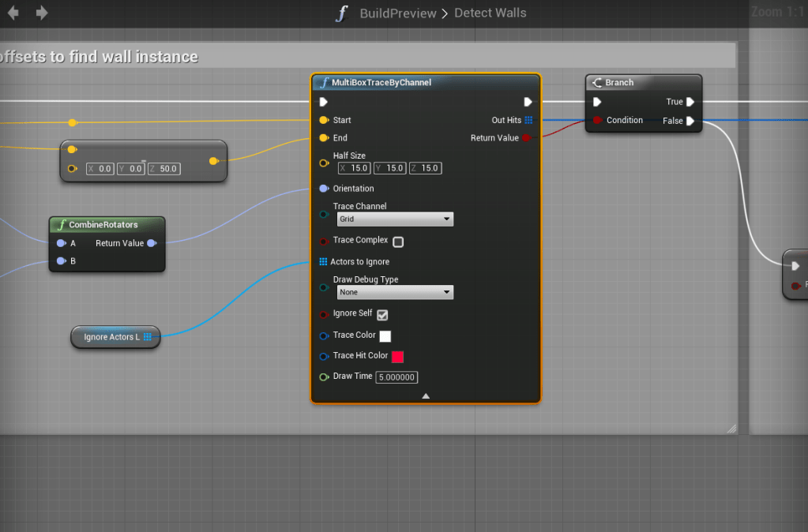The height and width of the screenshot is (532, 808).
Task: Click the Orientation input pin
Action: coord(323,189)
